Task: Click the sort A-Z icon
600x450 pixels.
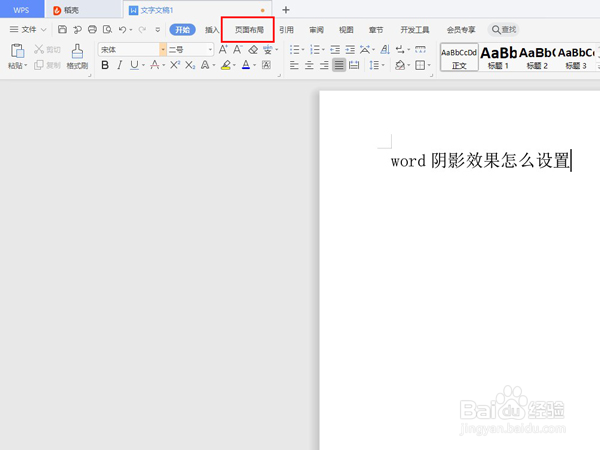Action: pyautogui.click(x=385, y=49)
